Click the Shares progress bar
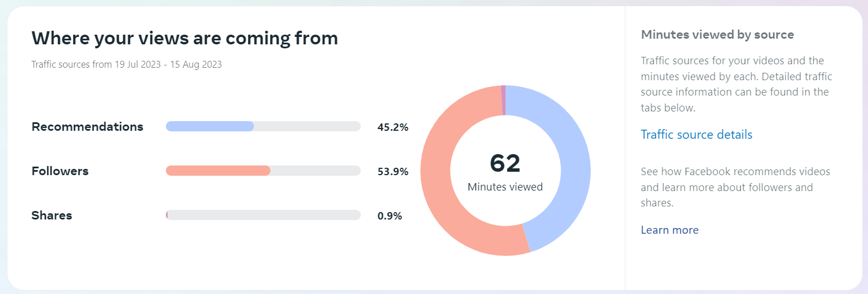 pos(263,215)
